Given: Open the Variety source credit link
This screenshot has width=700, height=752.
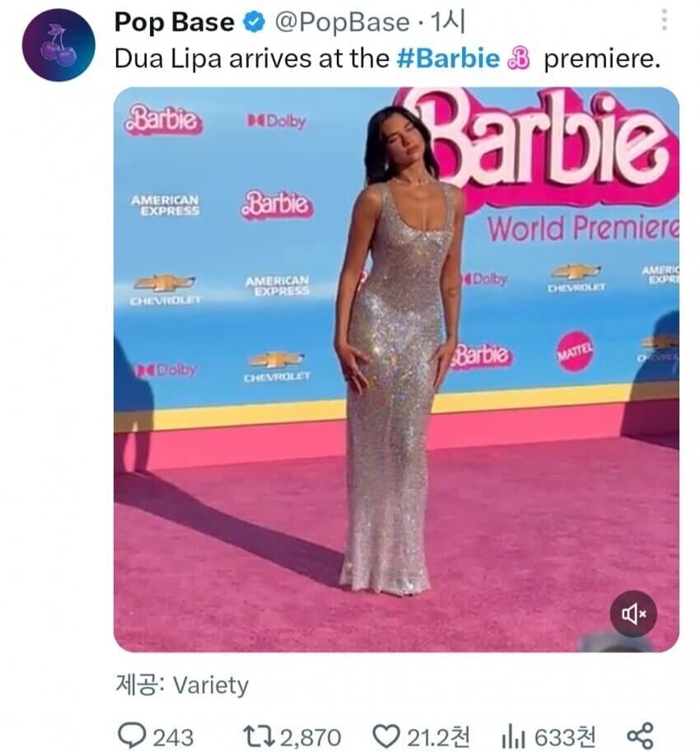Looking at the screenshot, I should coord(211,684).
